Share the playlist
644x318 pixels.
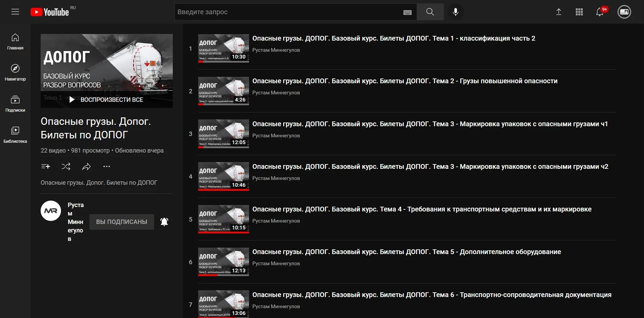86,166
